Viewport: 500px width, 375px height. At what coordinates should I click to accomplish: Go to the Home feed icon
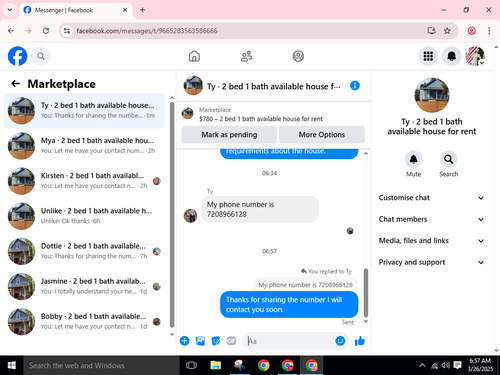pyautogui.click(x=194, y=56)
